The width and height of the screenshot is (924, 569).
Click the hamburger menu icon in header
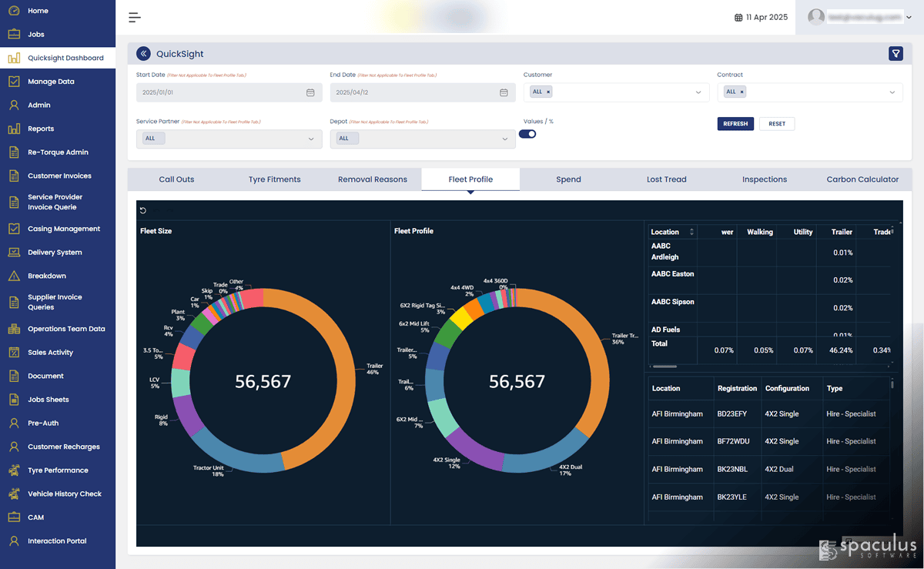[135, 17]
